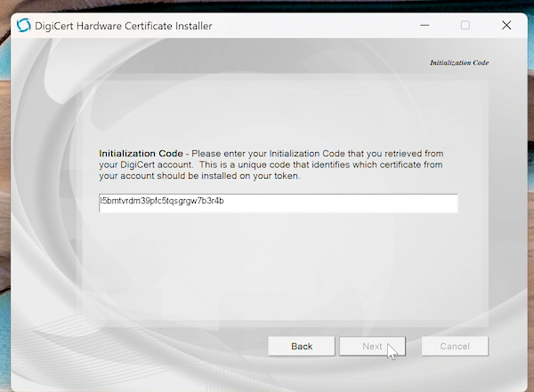
Task: Click the maximize window button
Action: pyautogui.click(x=465, y=25)
